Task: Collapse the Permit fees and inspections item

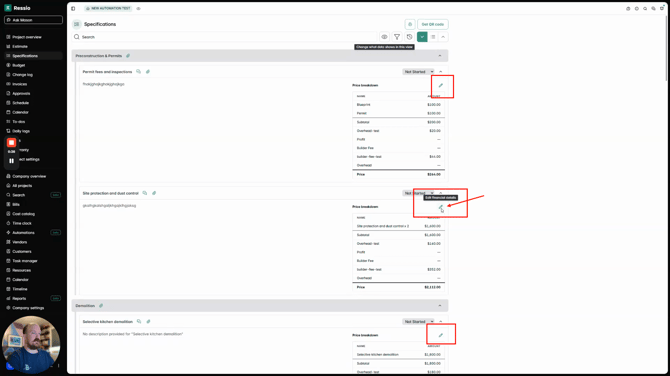Action: 441,72
